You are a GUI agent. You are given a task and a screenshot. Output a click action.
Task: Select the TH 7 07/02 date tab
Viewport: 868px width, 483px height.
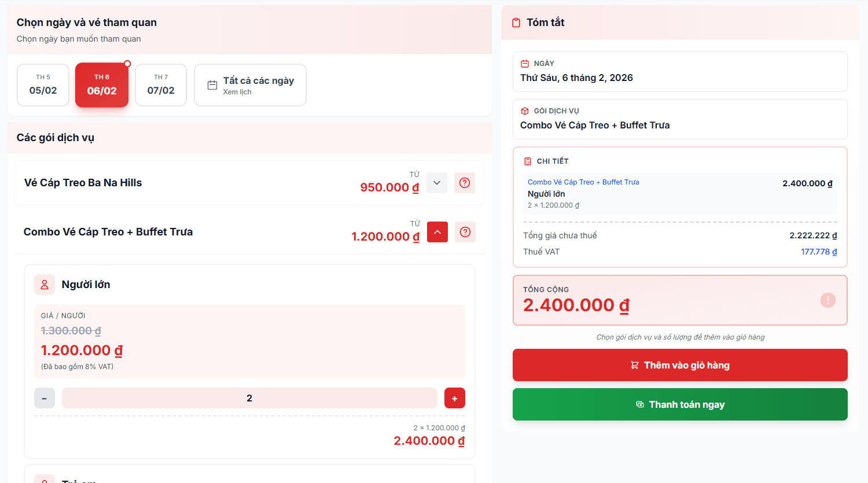click(x=161, y=85)
